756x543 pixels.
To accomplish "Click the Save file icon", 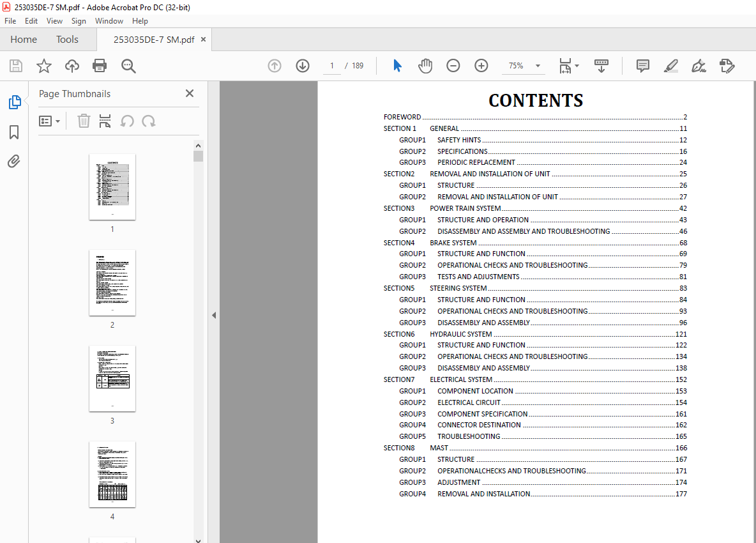I will tap(16, 66).
